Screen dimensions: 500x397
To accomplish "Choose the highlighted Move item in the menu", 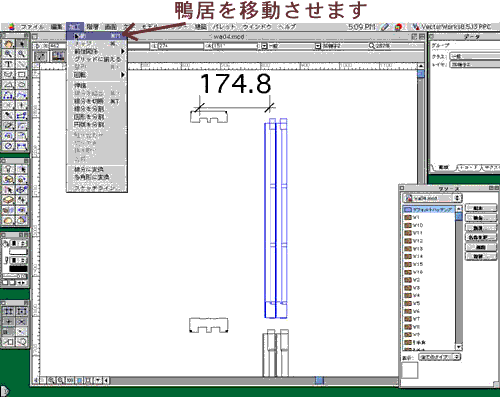I will [x=97, y=35].
